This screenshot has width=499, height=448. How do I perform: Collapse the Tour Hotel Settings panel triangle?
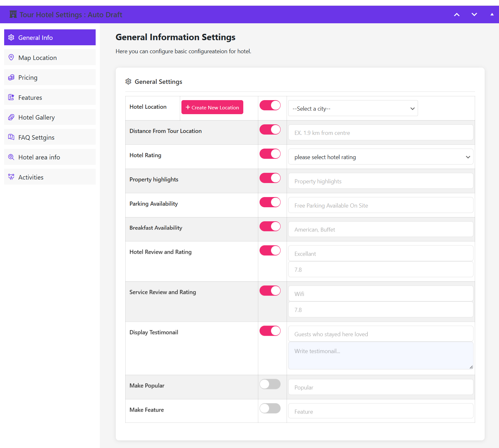(x=492, y=14)
